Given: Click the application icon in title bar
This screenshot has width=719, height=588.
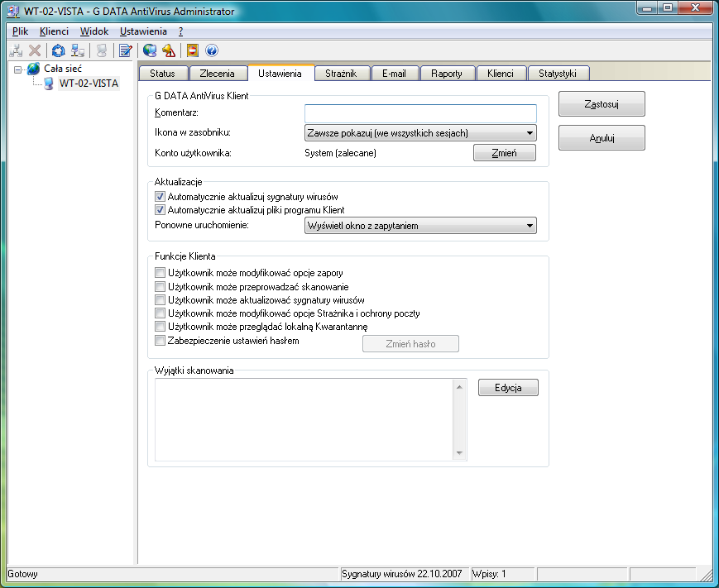Looking at the screenshot, I should coord(13,12).
